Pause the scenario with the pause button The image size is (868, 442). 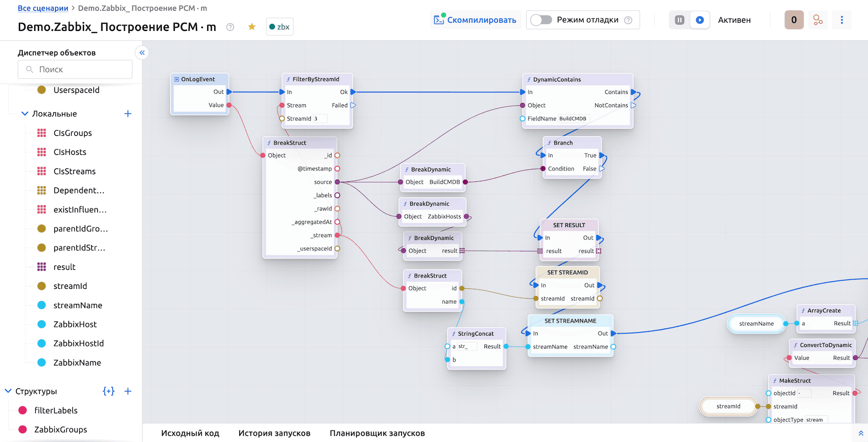[x=679, y=20]
